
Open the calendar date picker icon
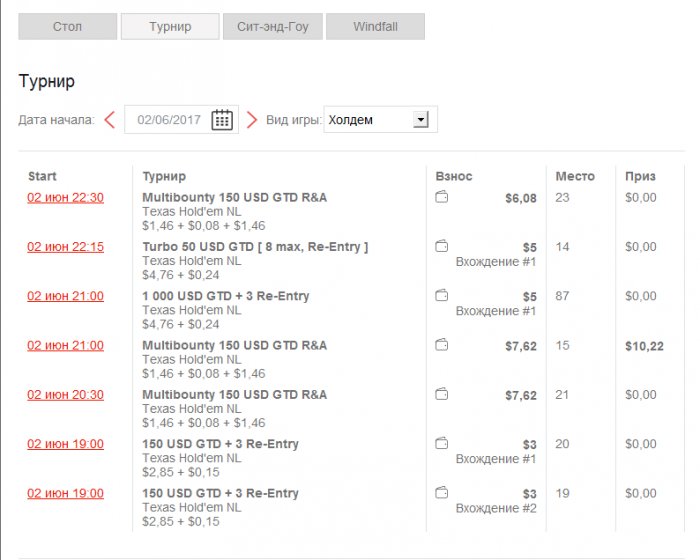[x=222, y=120]
